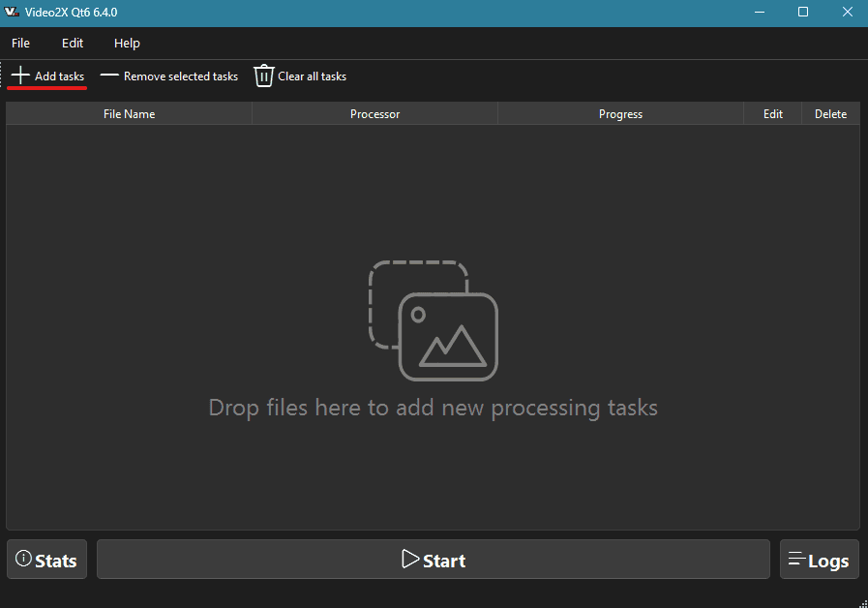Click the Processor column header

coord(374,114)
